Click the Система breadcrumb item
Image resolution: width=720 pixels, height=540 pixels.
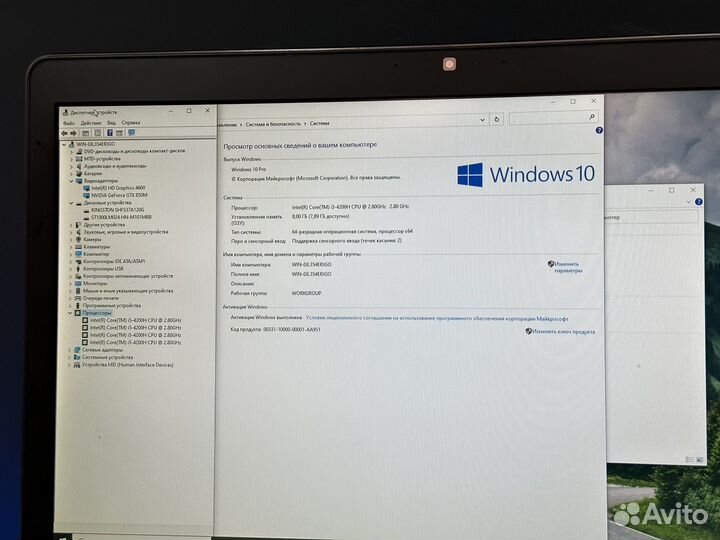(320, 123)
